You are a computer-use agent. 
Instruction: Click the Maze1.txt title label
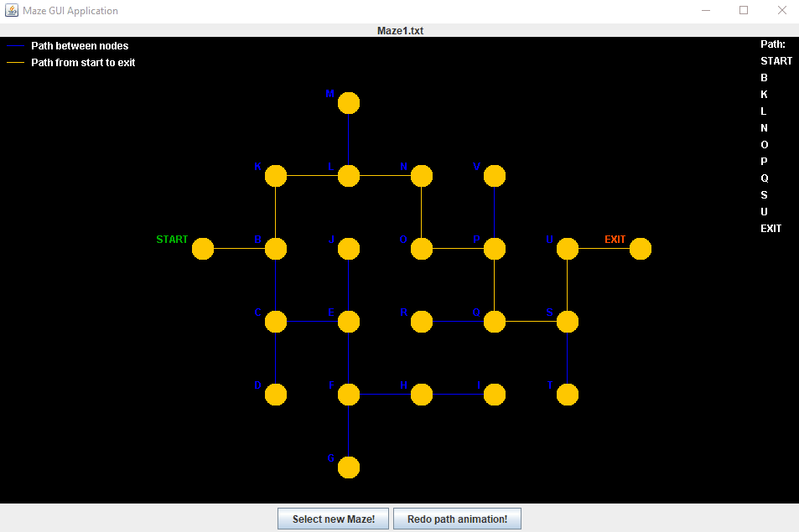pos(400,31)
